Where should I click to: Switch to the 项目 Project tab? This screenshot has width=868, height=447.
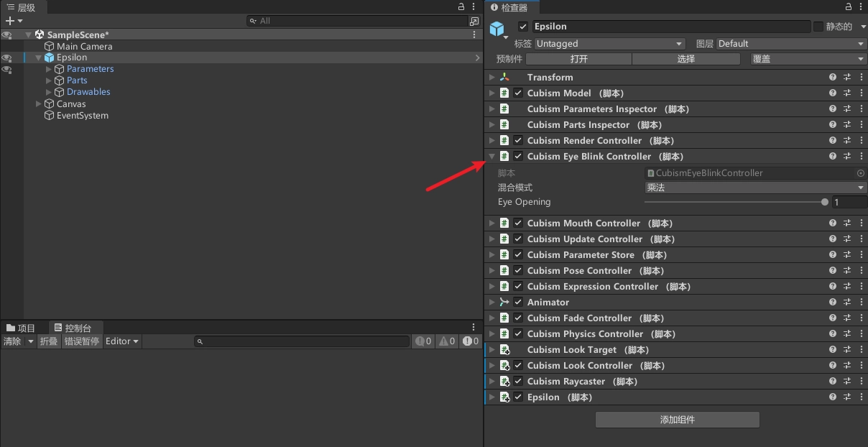coord(21,328)
